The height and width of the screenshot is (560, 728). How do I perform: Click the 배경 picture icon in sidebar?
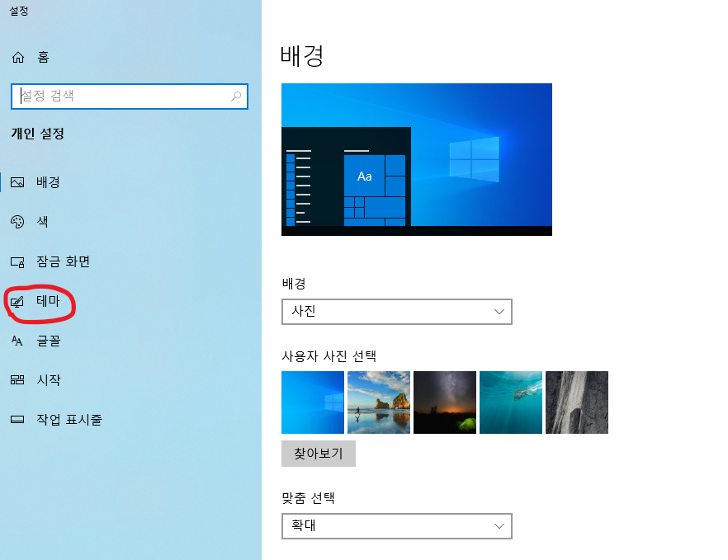click(17, 182)
